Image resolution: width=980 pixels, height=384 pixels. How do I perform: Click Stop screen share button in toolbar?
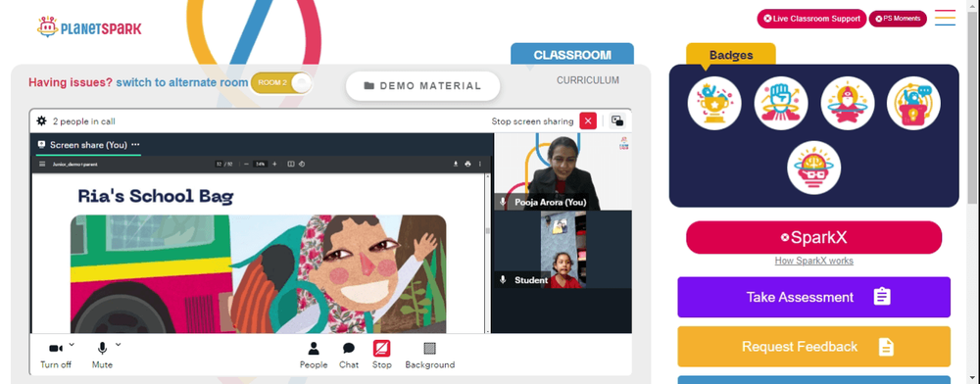point(382,356)
